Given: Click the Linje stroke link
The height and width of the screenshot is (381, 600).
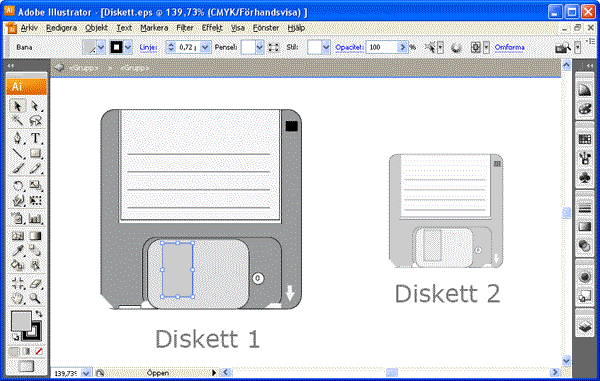Looking at the screenshot, I should click(148, 47).
